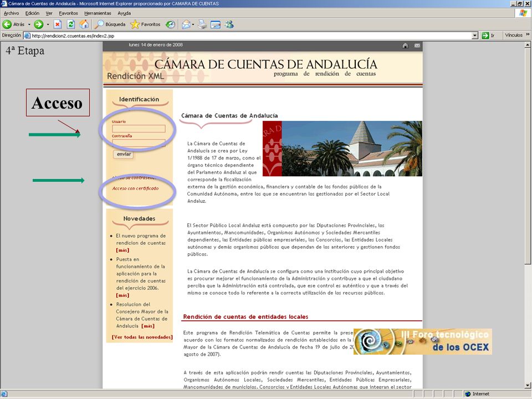Open dropdown next to forward button
This screenshot has height=399, width=532.
pos(48,24)
